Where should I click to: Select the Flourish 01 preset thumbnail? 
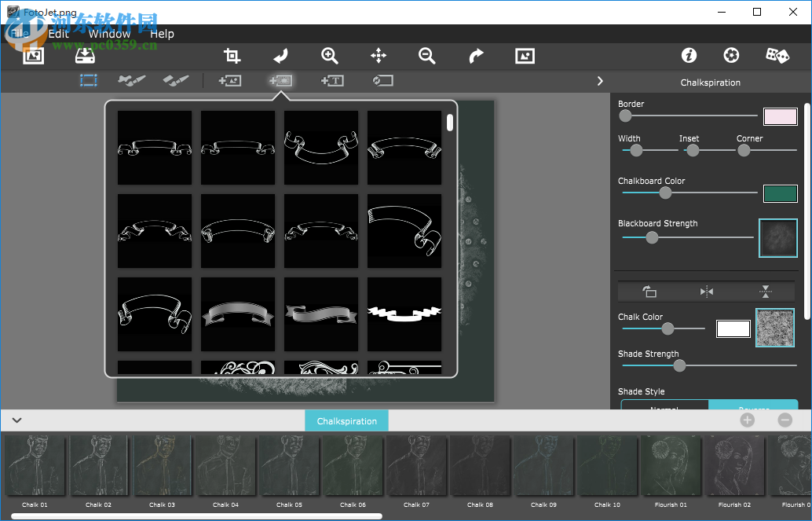pos(671,467)
